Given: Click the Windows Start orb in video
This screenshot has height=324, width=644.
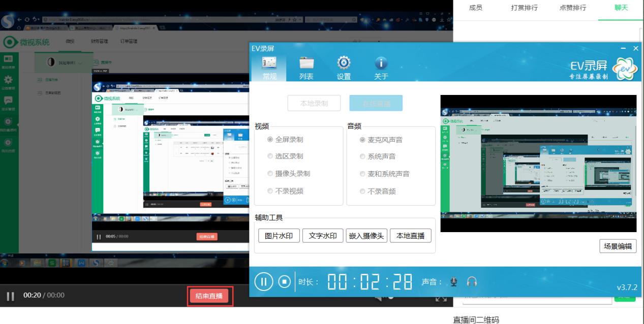Looking at the screenshot, I should (5, 263).
